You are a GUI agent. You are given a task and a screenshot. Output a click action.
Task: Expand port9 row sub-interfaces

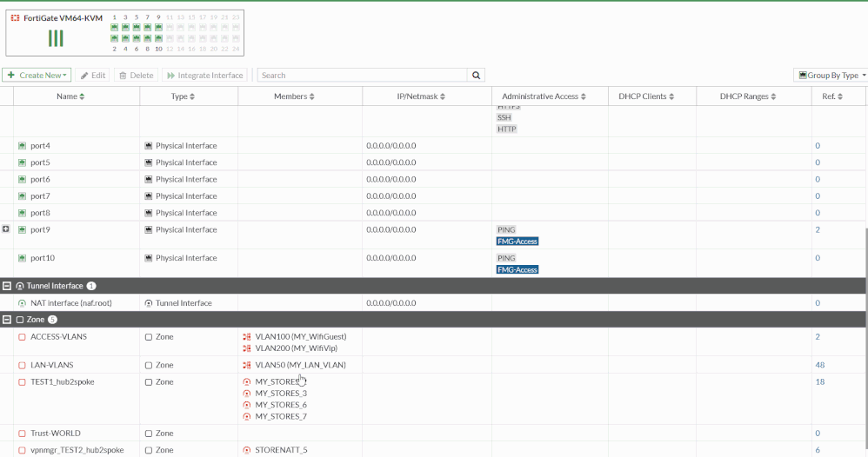pos(6,229)
